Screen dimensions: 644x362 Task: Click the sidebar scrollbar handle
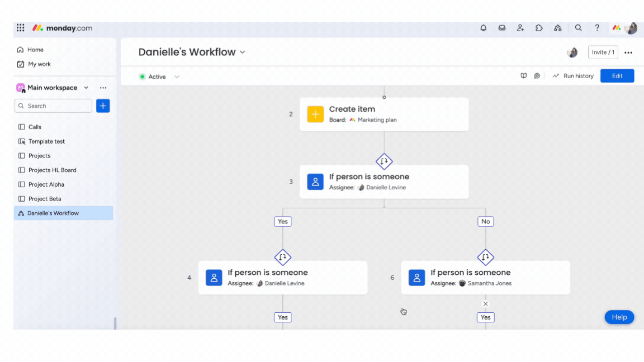click(115, 323)
